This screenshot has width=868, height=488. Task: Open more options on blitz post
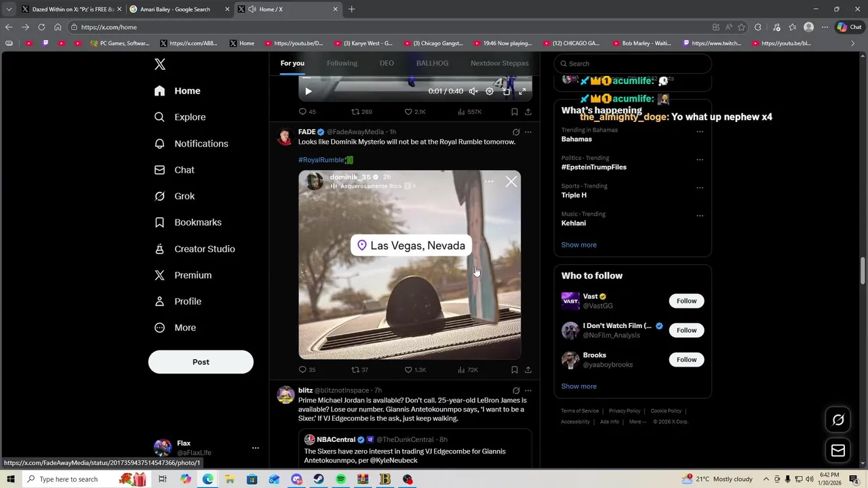(x=528, y=390)
